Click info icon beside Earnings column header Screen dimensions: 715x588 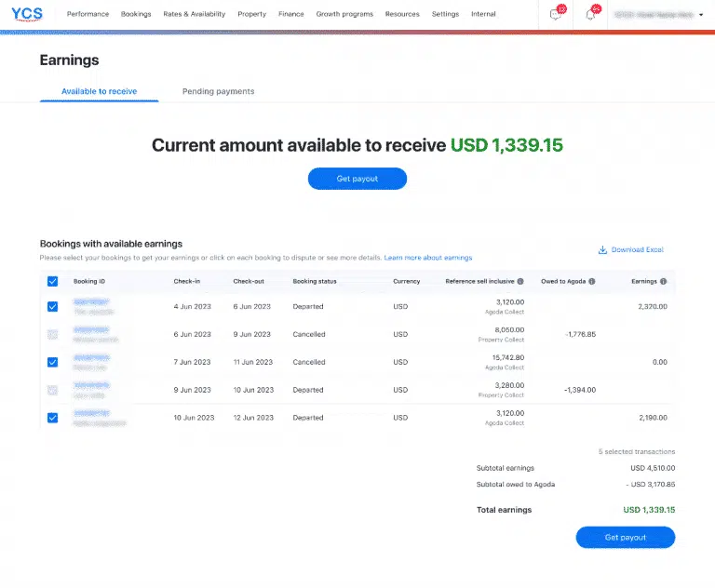coord(664,281)
